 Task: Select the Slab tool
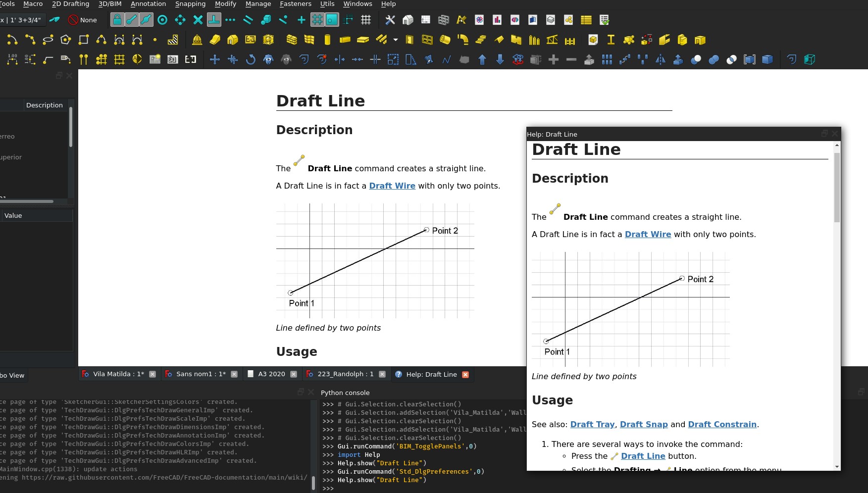pos(363,40)
